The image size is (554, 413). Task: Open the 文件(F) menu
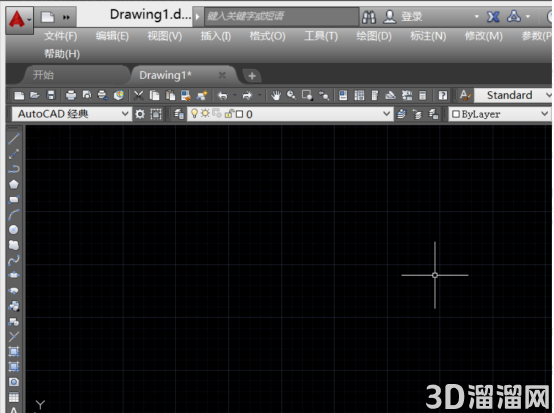click(60, 36)
